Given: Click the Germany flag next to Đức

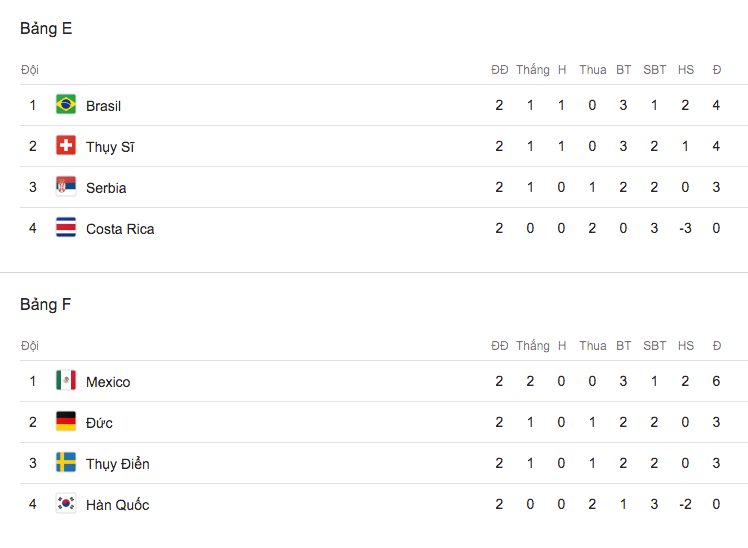Looking at the screenshot, I should coord(66,422).
